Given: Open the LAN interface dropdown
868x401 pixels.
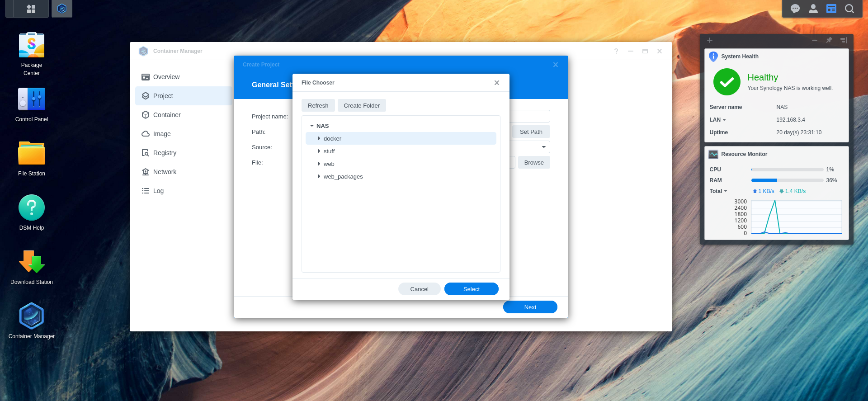Looking at the screenshot, I should click(717, 120).
